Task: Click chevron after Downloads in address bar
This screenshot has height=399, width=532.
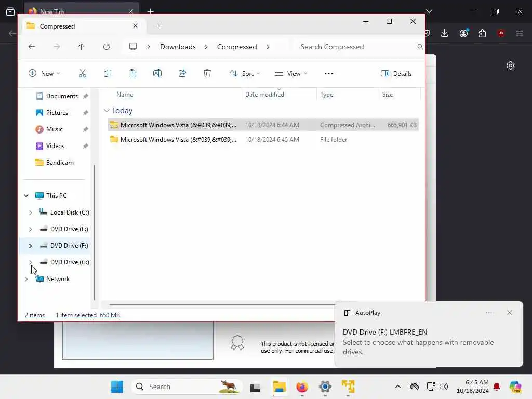Action: (x=206, y=47)
